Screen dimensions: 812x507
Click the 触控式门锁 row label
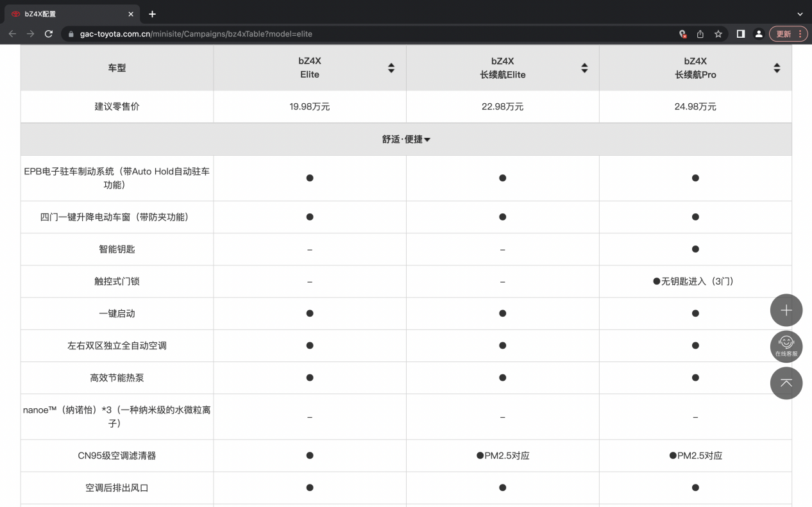117,281
